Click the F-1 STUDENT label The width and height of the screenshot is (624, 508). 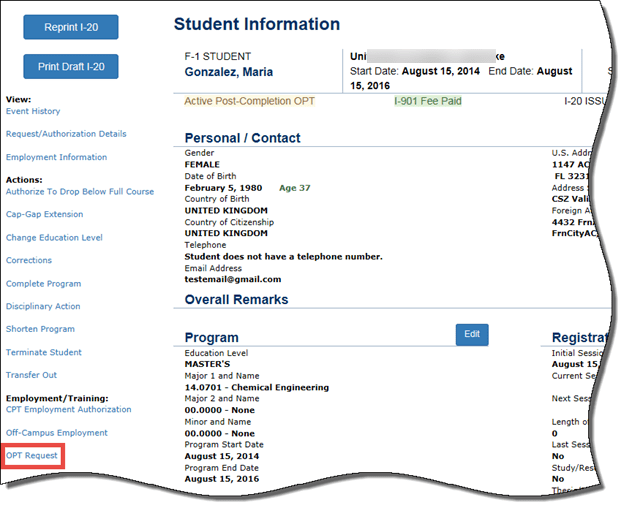click(218, 56)
